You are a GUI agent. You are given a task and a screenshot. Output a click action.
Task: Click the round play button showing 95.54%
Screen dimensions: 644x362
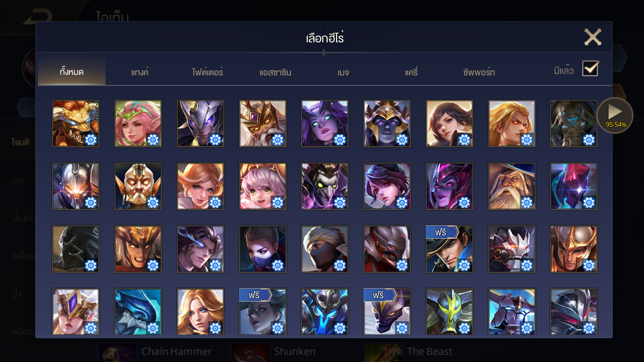[x=615, y=115]
